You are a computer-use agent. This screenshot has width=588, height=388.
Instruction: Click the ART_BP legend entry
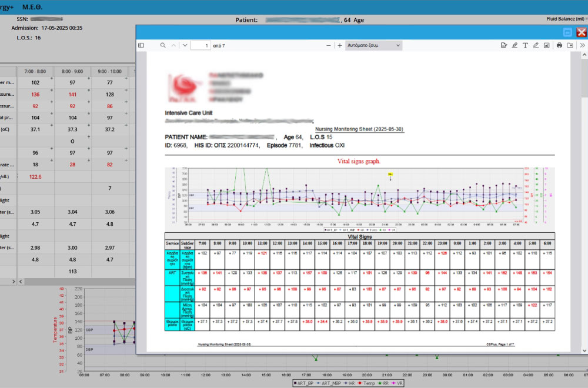(x=303, y=383)
